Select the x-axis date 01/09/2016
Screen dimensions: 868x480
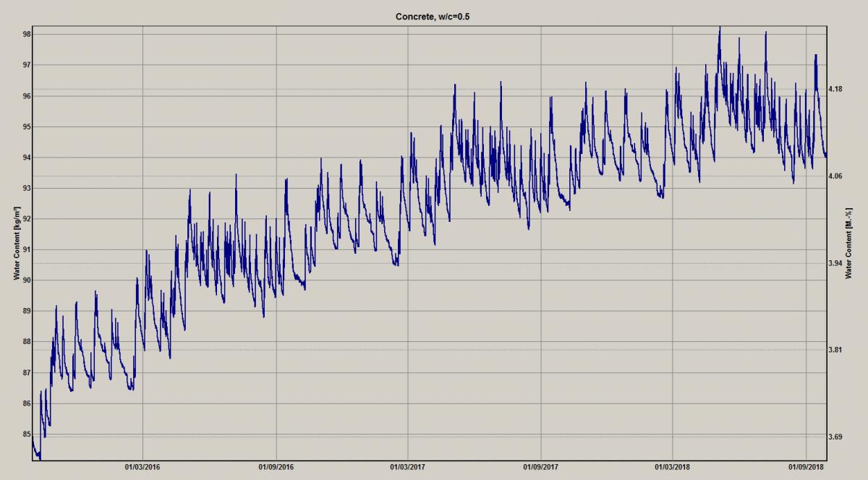pyautogui.click(x=276, y=468)
